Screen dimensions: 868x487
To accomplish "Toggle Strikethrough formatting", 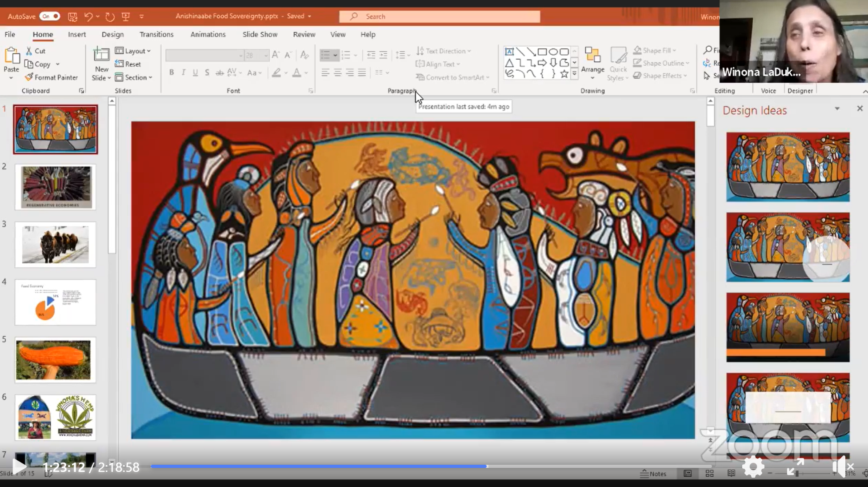I will point(220,72).
